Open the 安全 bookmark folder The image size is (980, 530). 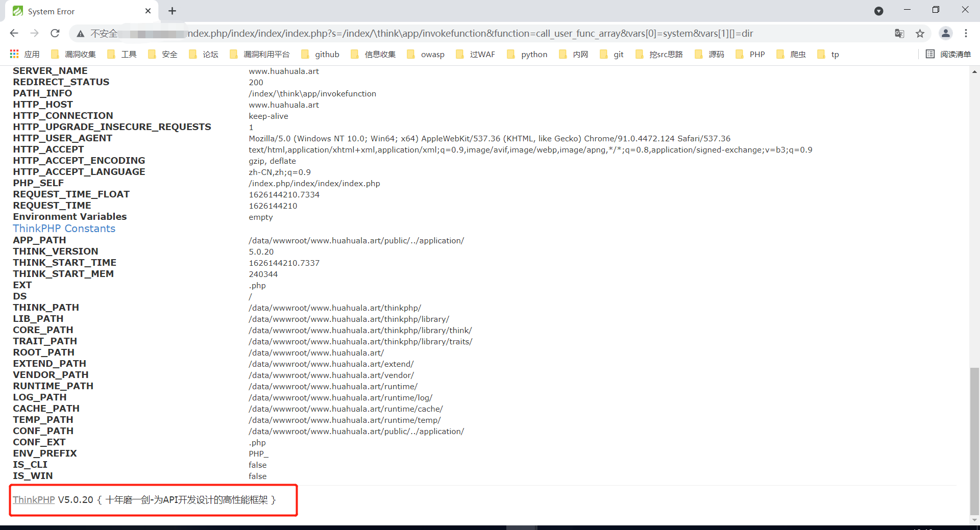162,54
